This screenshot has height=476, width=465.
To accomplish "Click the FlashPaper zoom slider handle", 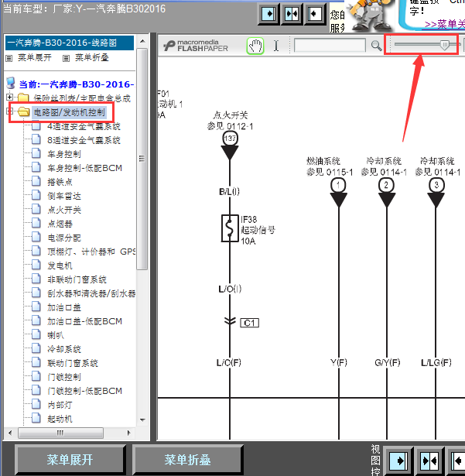I will pos(444,45).
